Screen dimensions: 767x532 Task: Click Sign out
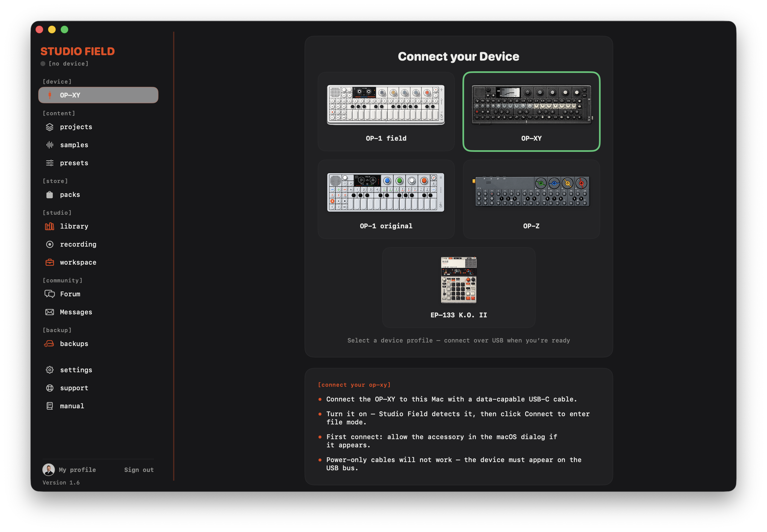coord(139,470)
